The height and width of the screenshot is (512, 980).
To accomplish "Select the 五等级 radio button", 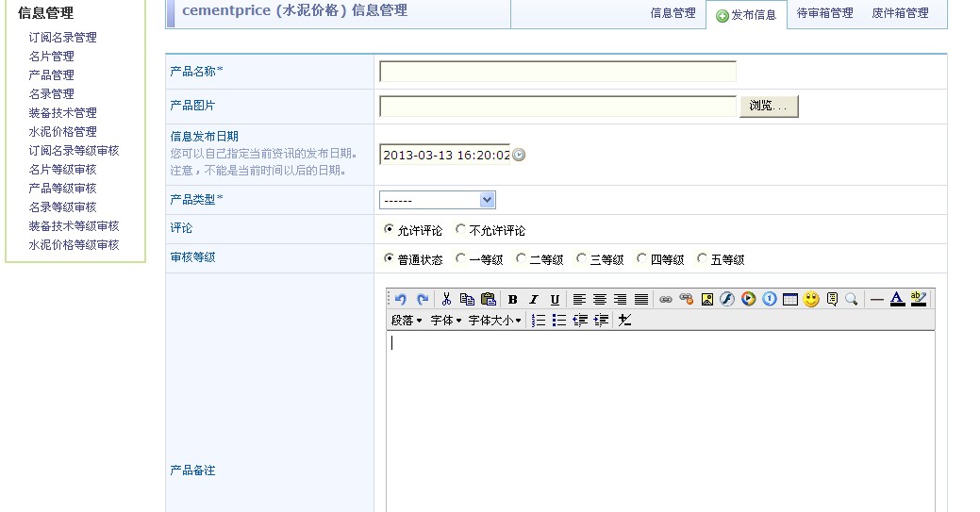I will [703, 258].
